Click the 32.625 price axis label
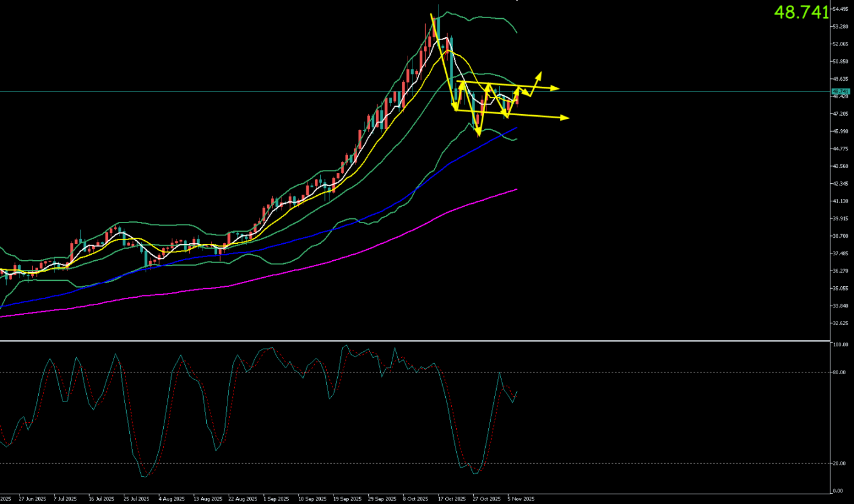The width and height of the screenshot is (854, 504). click(x=840, y=323)
